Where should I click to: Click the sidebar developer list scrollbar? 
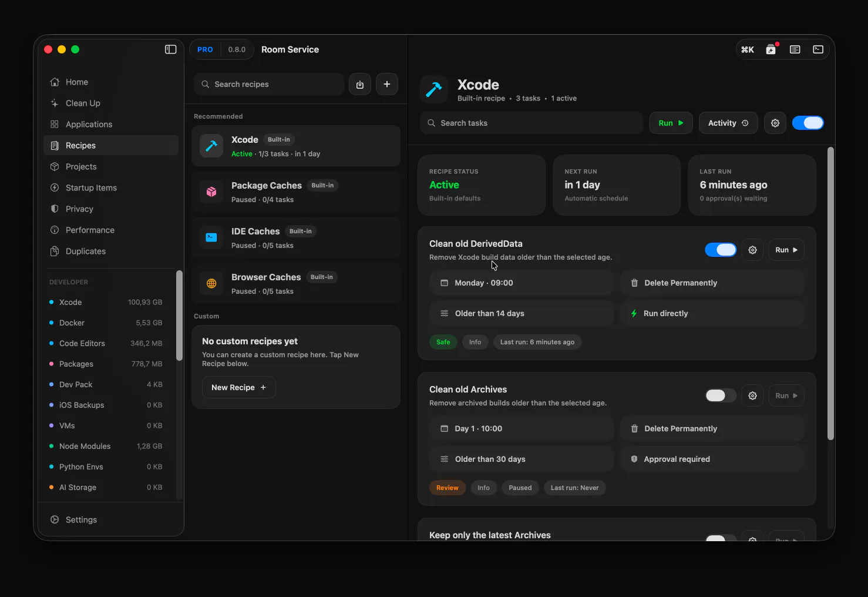point(179,315)
